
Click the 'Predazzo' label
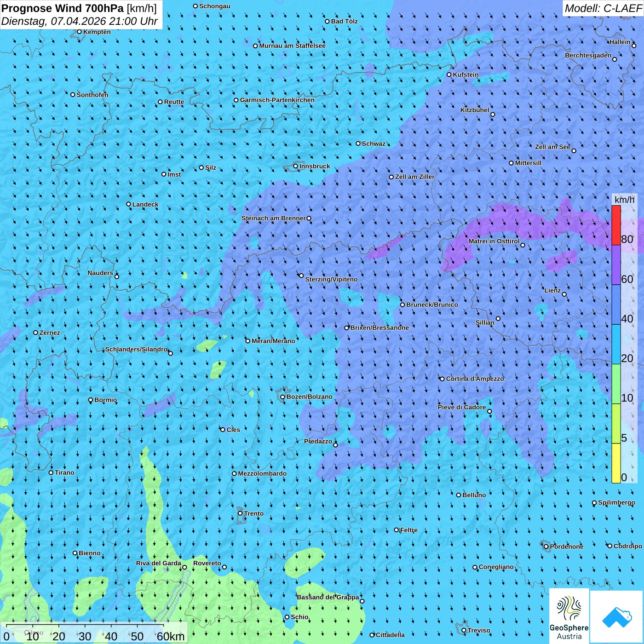click(318, 441)
